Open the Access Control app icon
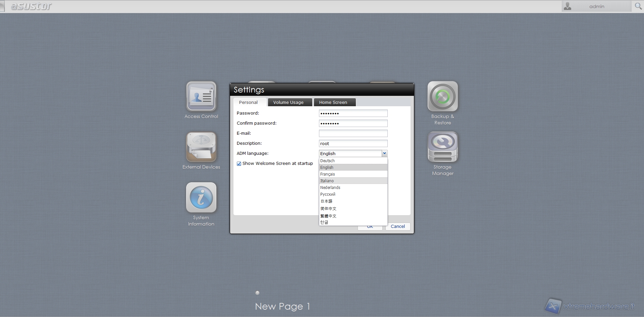Image resolution: width=644 pixels, height=317 pixels. 201,97
